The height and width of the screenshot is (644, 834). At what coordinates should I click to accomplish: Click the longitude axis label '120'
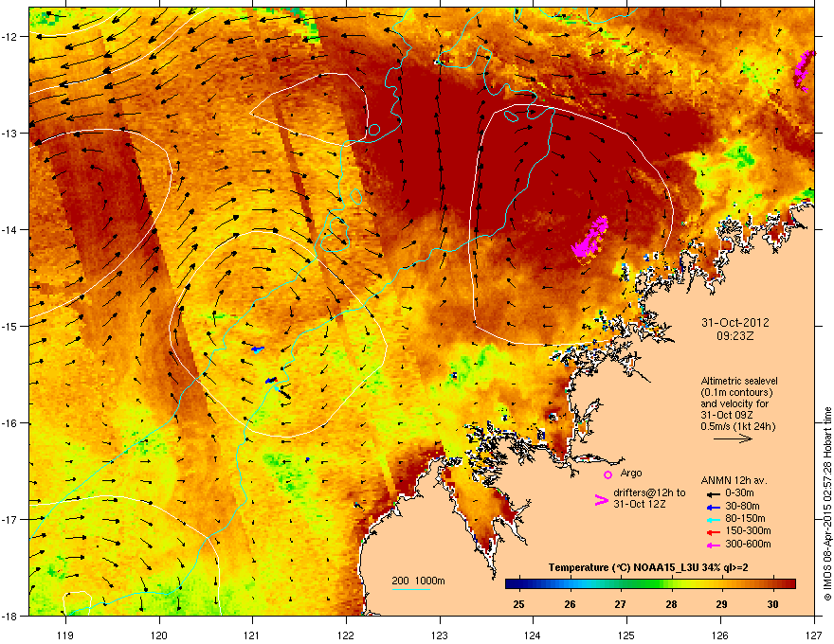(x=159, y=635)
